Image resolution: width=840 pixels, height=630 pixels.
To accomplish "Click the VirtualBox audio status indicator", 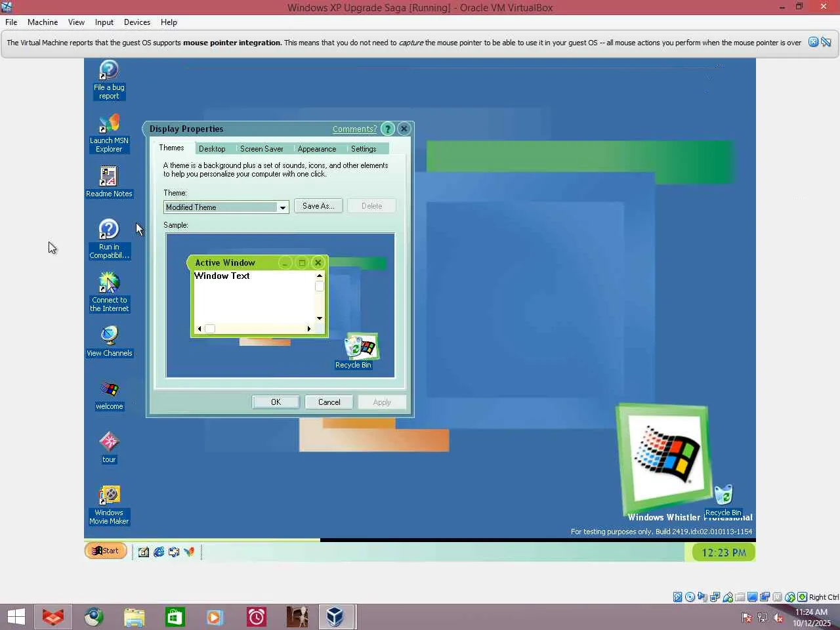I will 703,597.
